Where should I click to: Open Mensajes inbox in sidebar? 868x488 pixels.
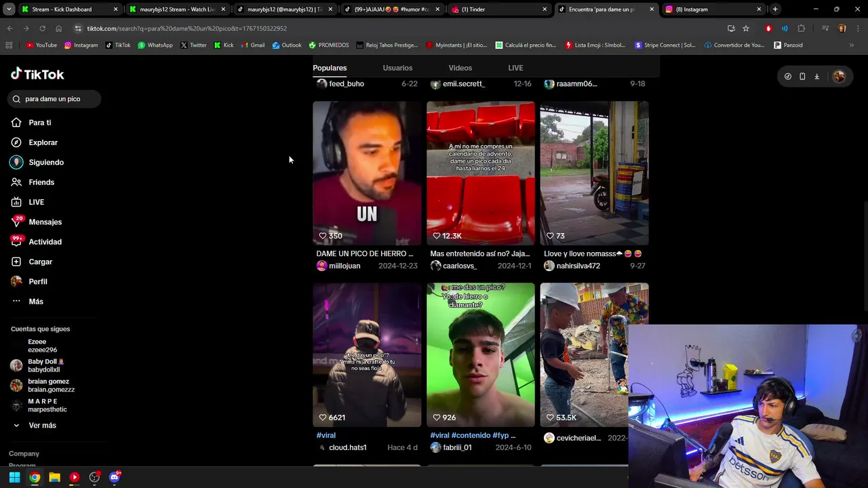(x=36, y=222)
